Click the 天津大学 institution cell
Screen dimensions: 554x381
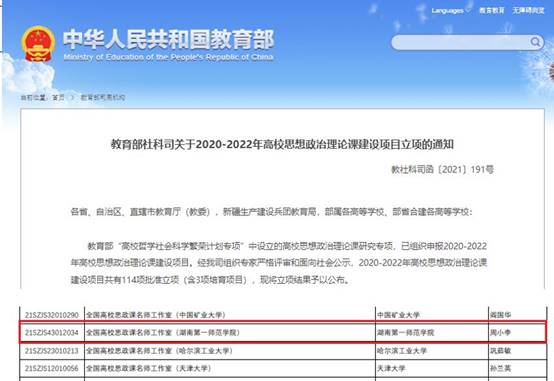click(432, 368)
